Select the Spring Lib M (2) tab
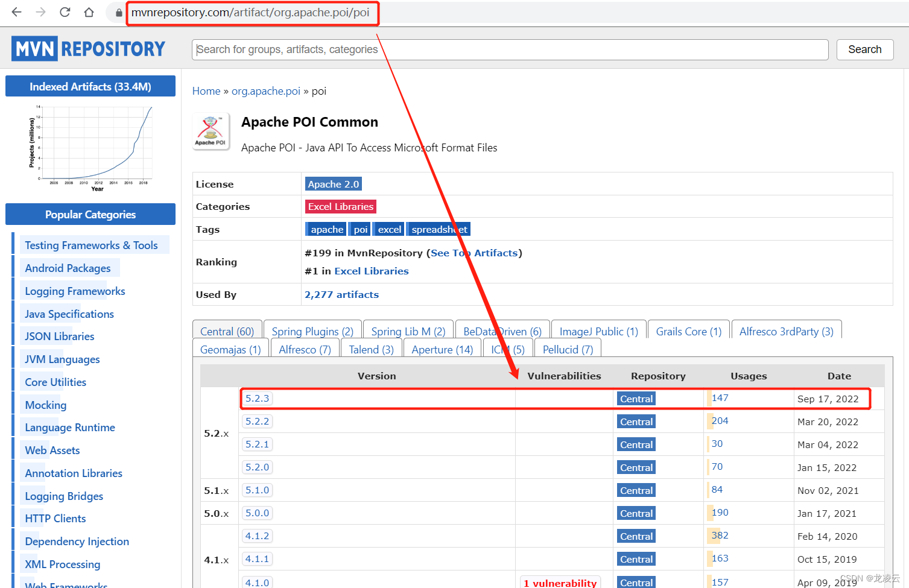Viewport: 909px width, 588px height. pyautogui.click(x=408, y=330)
